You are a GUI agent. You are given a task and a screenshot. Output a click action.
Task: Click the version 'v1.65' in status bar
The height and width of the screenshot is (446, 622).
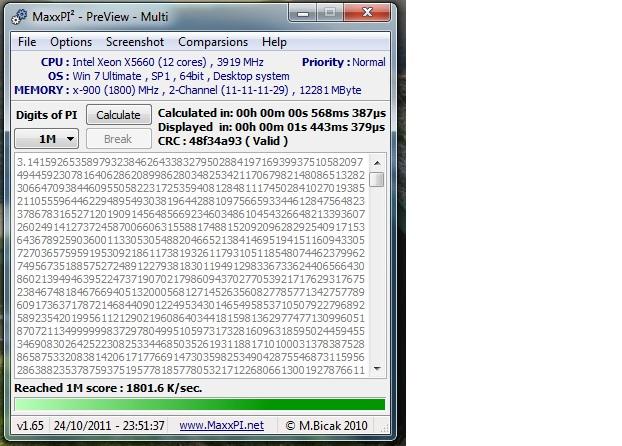(x=30, y=425)
